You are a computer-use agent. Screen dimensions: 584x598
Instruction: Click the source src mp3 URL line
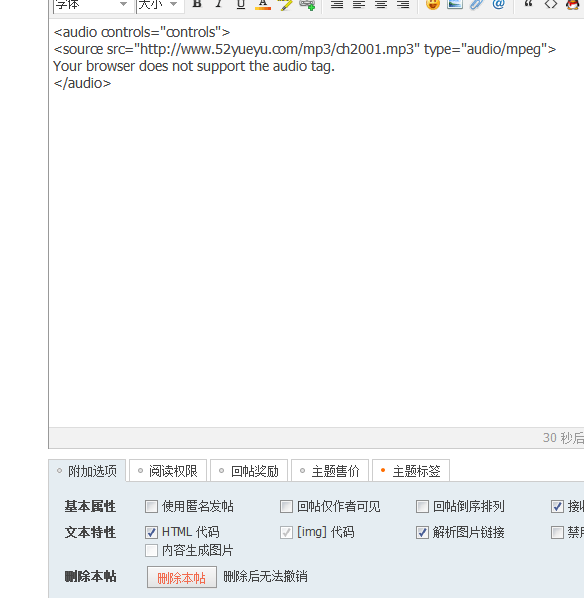point(305,49)
